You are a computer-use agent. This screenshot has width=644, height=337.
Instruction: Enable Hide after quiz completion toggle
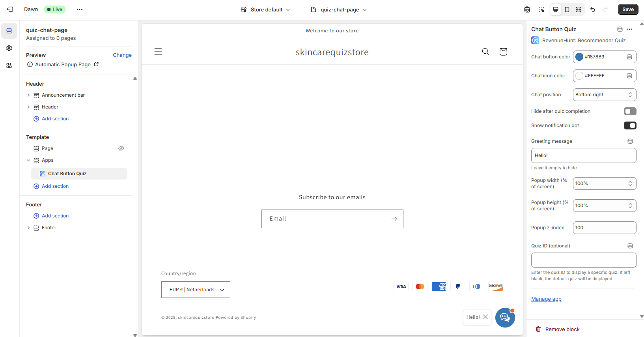[630, 111]
